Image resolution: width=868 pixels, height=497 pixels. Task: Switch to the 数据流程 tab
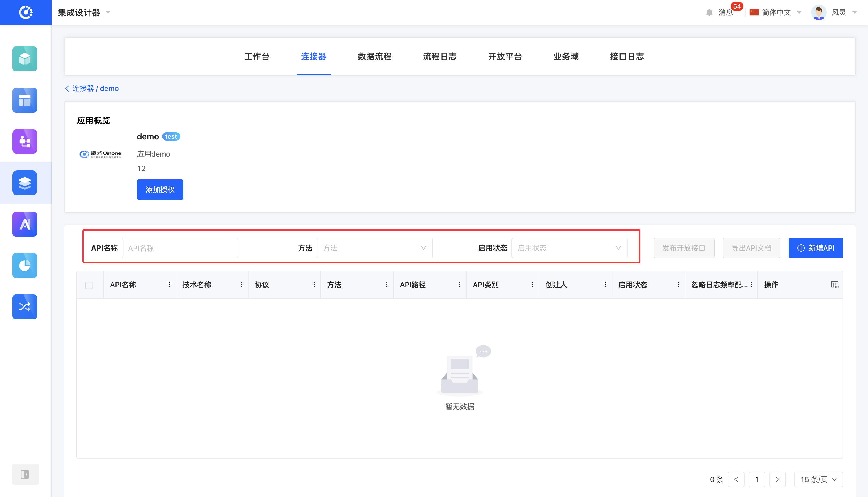click(x=374, y=57)
